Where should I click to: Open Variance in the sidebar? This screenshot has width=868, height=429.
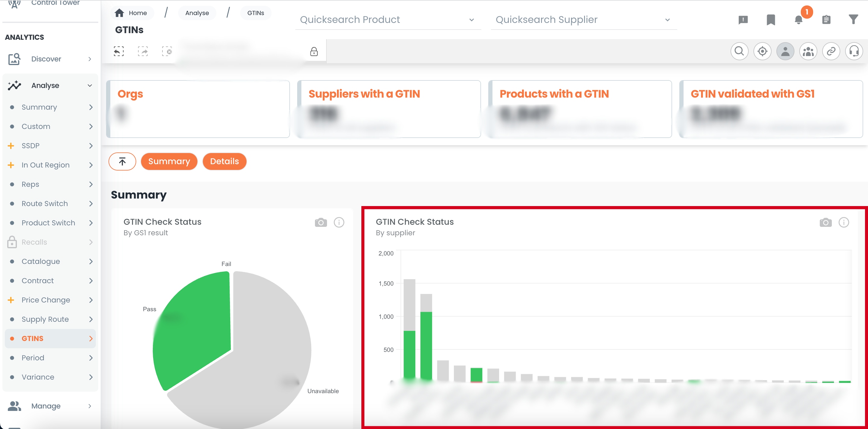point(50,377)
